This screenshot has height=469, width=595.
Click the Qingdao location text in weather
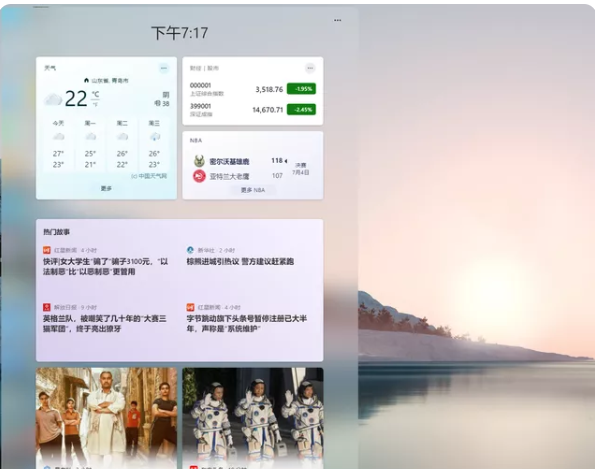coord(110,80)
